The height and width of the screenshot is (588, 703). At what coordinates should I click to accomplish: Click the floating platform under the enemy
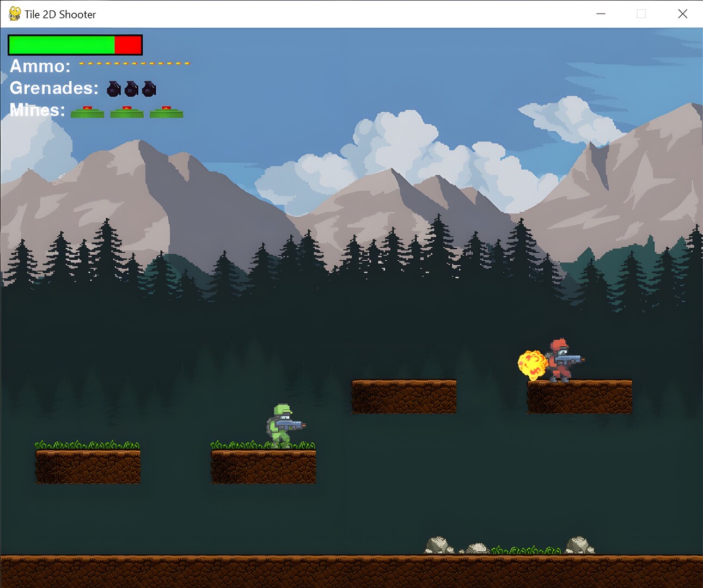pos(578,396)
